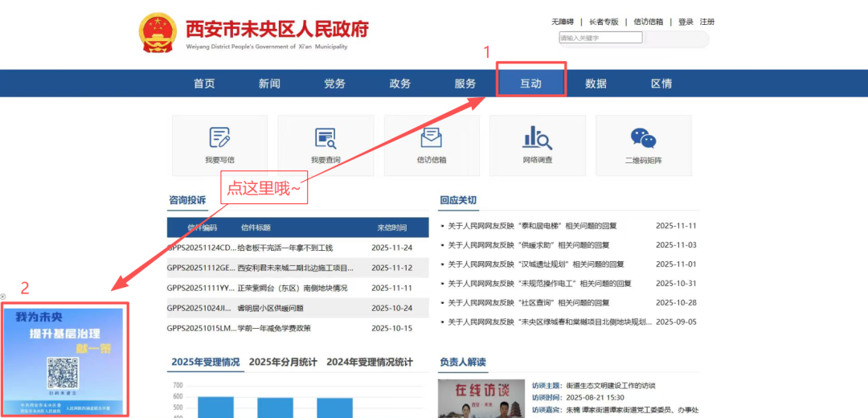Click the QR code promotional banner
This screenshot has height=418, width=868.
tap(64, 359)
